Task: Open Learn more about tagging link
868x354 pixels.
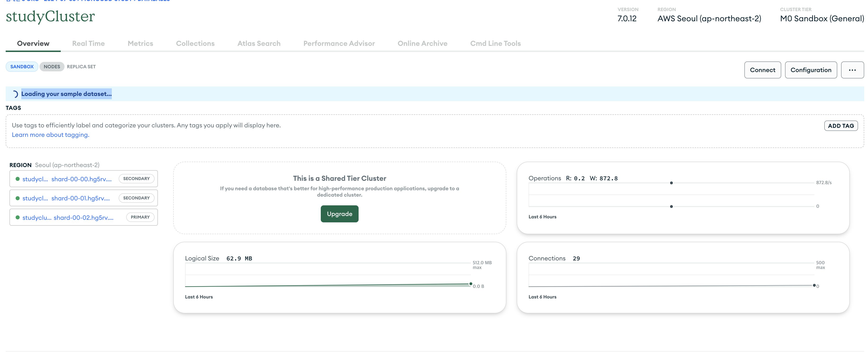Action: pyautogui.click(x=51, y=135)
